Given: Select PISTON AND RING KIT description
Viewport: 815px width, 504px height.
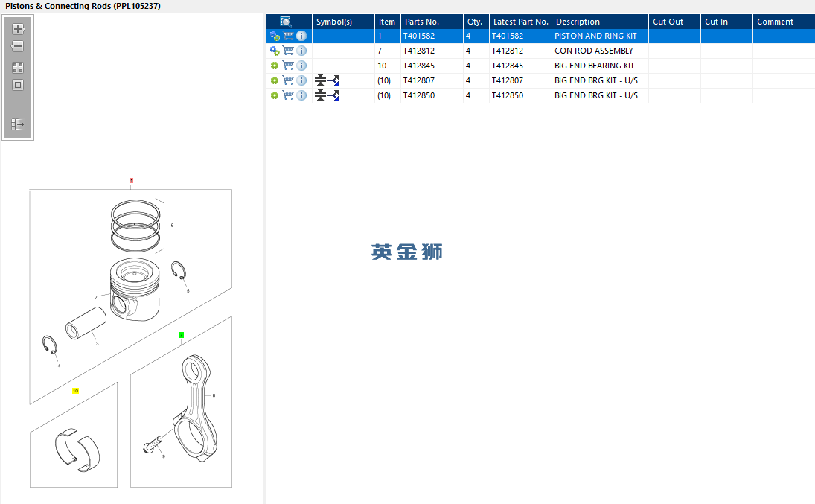Looking at the screenshot, I should click(x=595, y=36).
